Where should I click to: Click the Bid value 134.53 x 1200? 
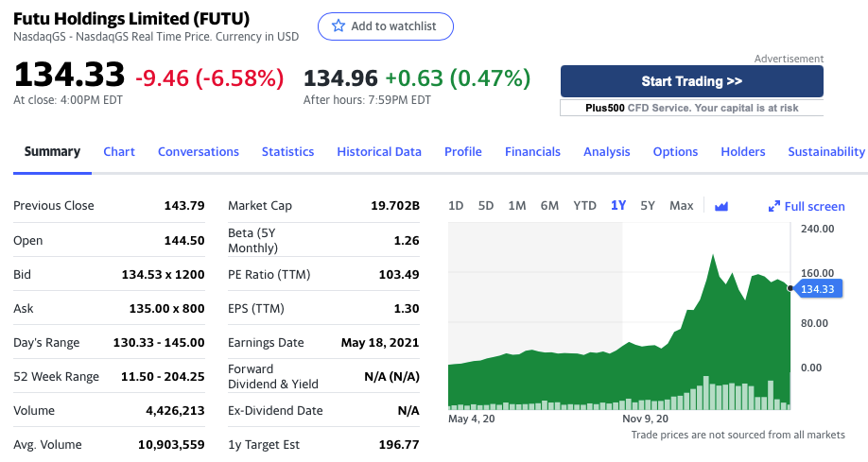coord(164,274)
